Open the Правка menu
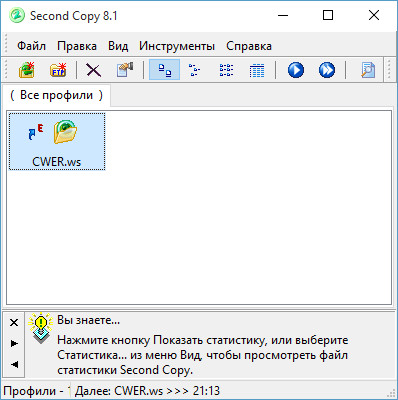Viewport: 398px width, 400px height. 77,46
